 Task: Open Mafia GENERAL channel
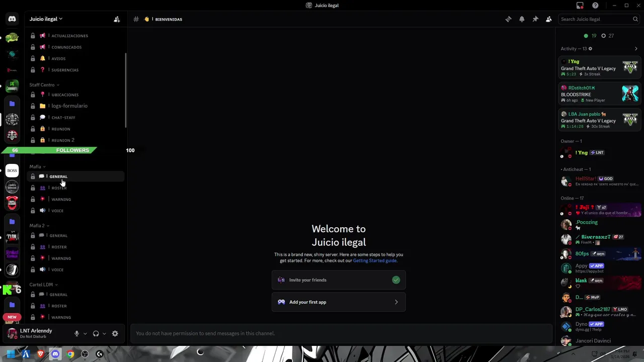75,176
